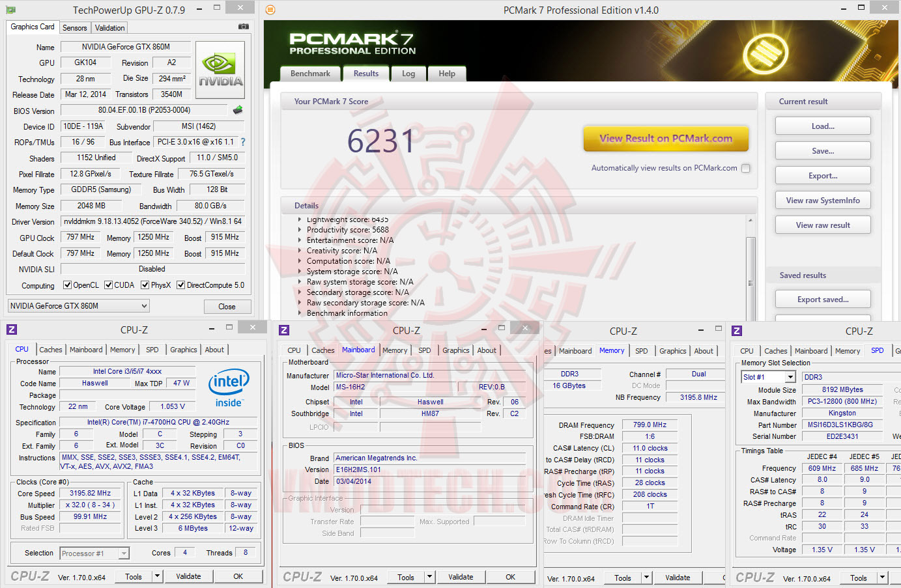Select the Graphics tab in the Mainboard-tab CPU-Z window
This screenshot has height=588, width=901.
coord(456,350)
